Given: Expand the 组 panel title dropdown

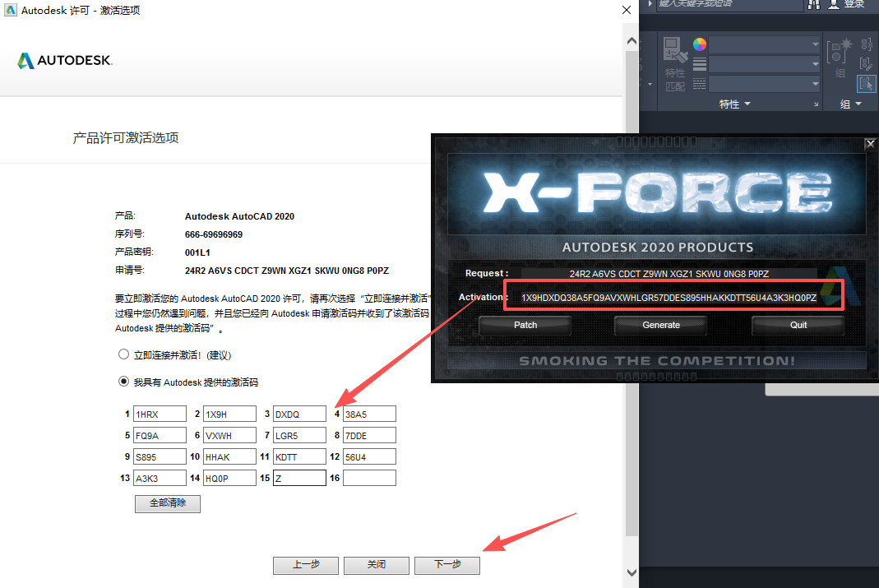Looking at the screenshot, I should pos(850,104).
